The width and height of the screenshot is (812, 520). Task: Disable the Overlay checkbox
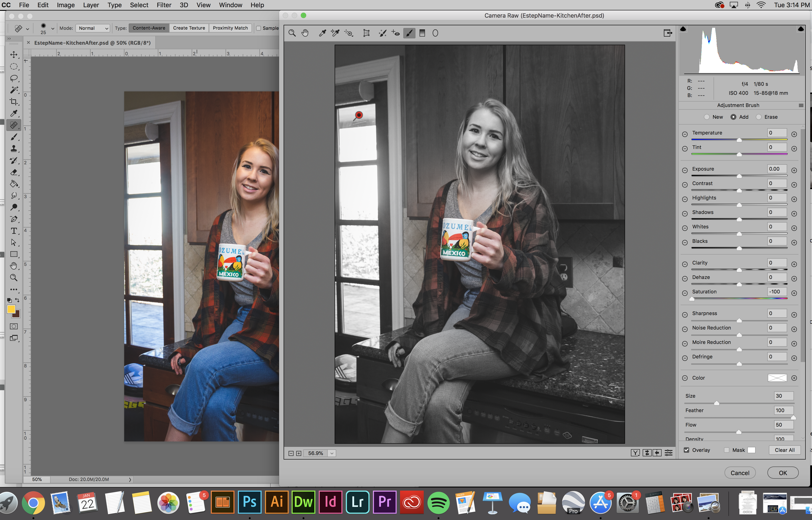(686, 450)
